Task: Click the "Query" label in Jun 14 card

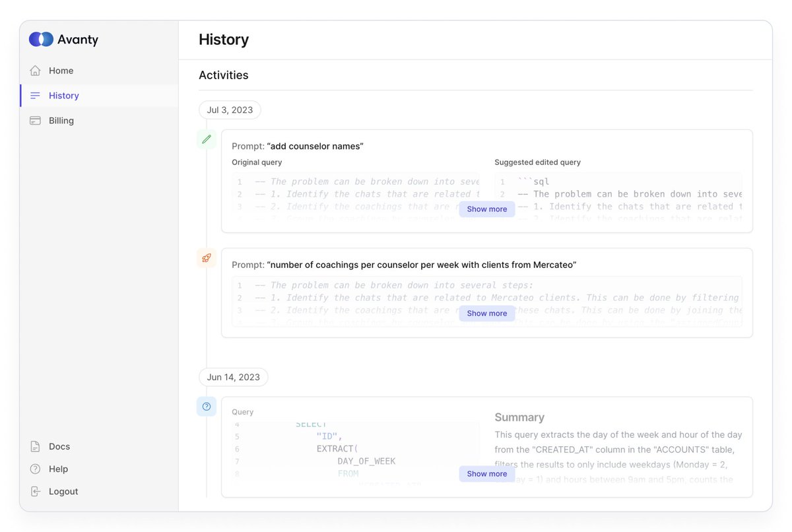Action: pyautogui.click(x=243, y=412)
